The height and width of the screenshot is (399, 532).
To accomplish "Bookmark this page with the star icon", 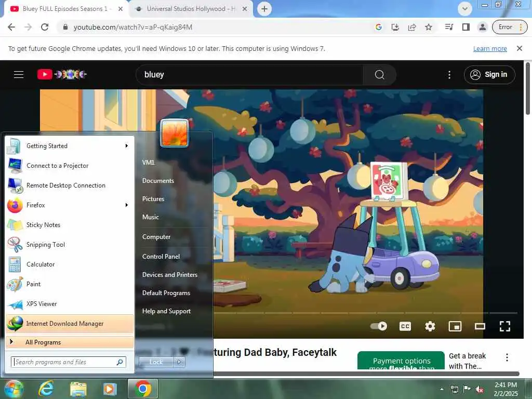I will pyautogui.click(x=429, y=27).
